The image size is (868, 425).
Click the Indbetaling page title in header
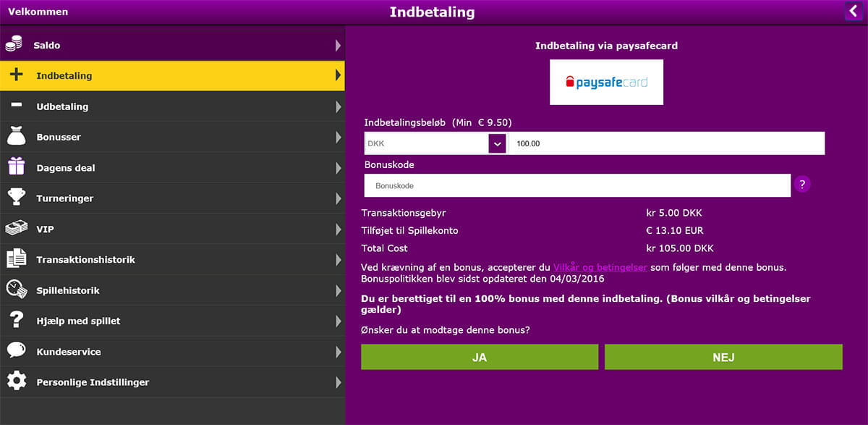tap(432, 12)
